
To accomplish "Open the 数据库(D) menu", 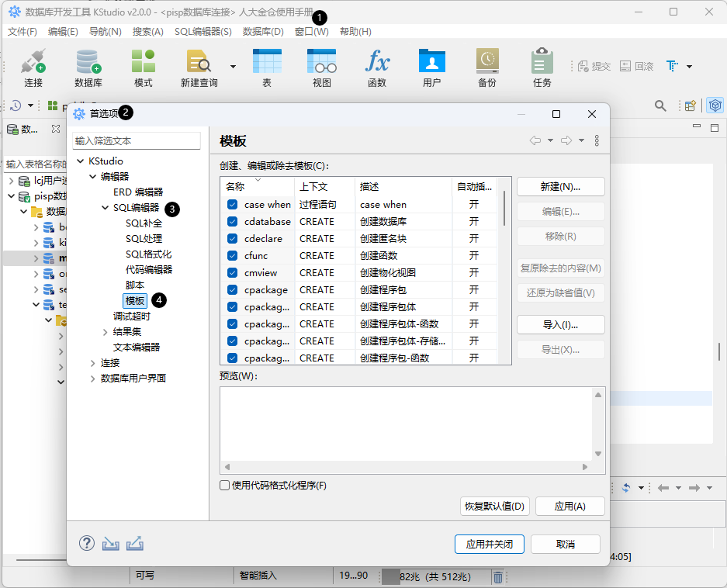I will point(263,32).
